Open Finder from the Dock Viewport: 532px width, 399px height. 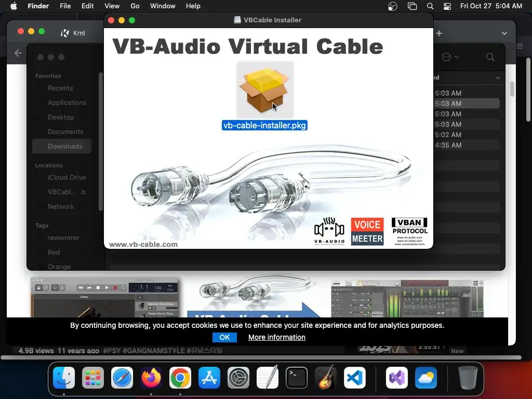(x=64, y=378)
